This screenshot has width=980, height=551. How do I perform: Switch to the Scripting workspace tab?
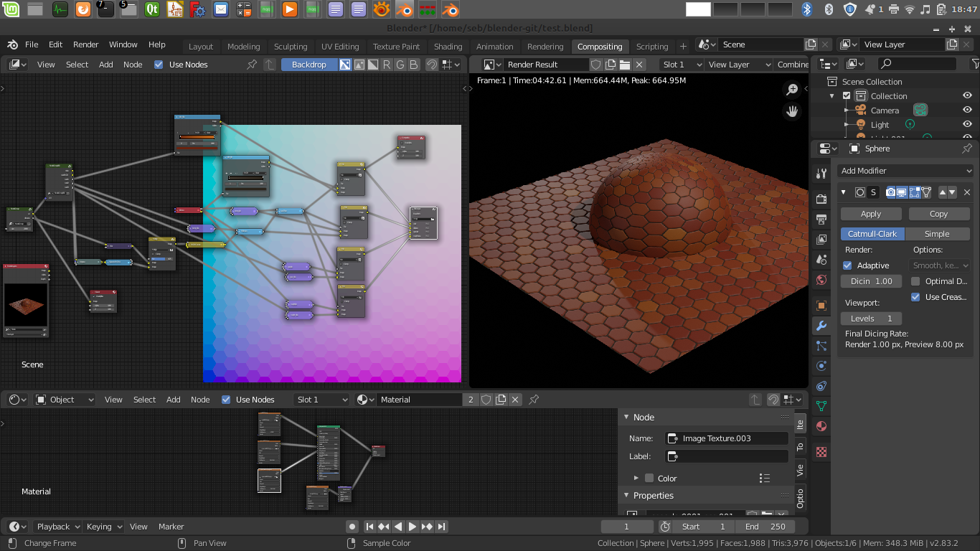pos(651,46)
